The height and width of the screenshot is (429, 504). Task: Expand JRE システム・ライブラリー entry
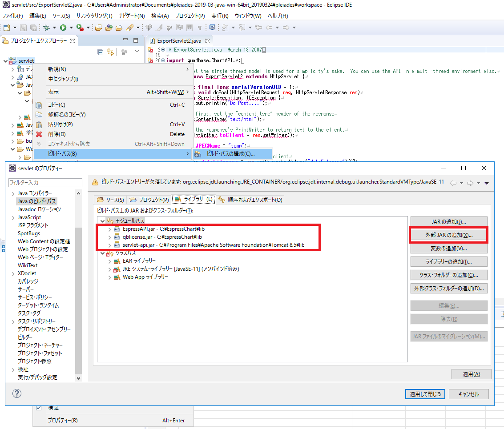tap(110, 269)
